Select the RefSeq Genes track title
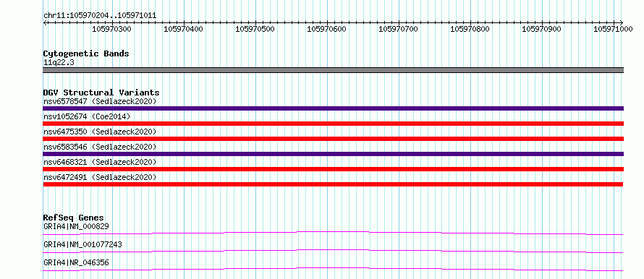Image resolution: width=644 pixels, height=279 pixels. [x=74, y=218]
